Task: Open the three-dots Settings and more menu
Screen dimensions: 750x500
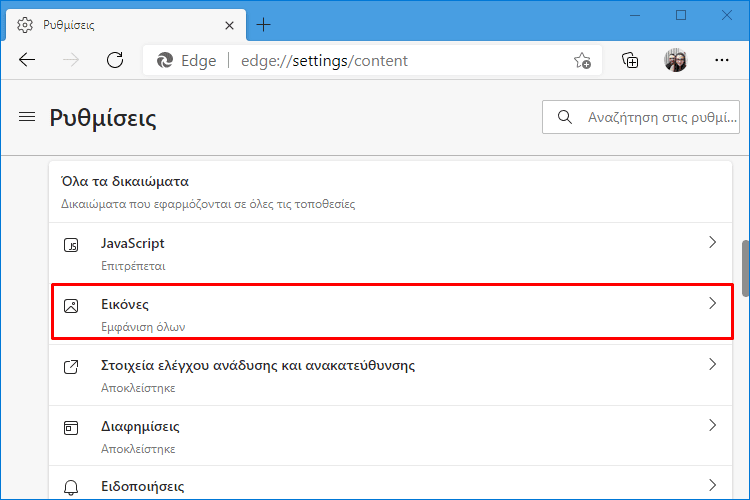Action: 721,60
